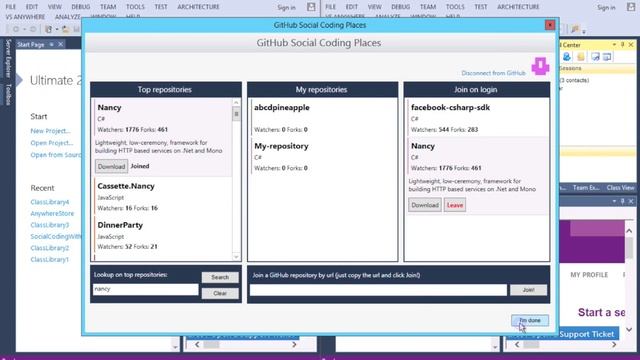Open Toolbox side tab
Image resolution: width=640 pixels, height=360 pixels.
click(x=8, y=94)
